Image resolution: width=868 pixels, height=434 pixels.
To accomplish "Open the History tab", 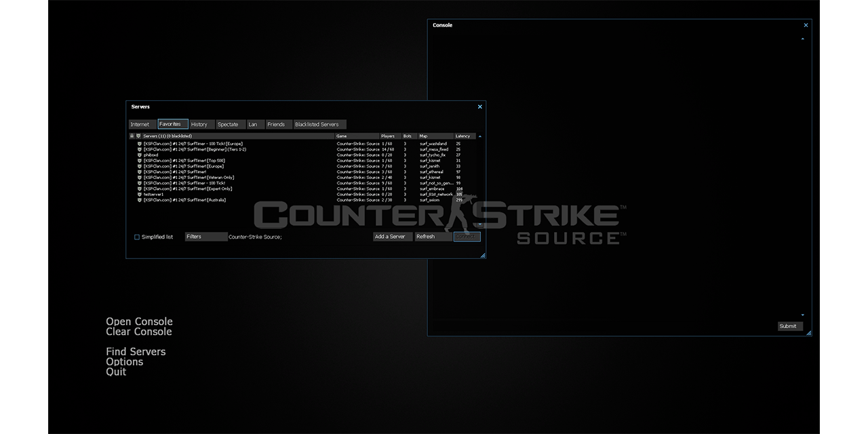I will pyautogui.click(x=202, y=124).
